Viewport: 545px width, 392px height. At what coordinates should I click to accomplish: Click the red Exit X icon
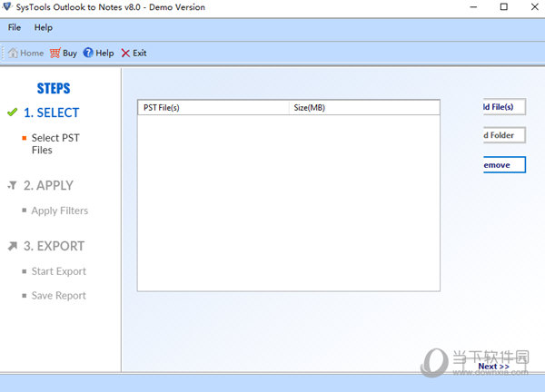coord(125,54)
